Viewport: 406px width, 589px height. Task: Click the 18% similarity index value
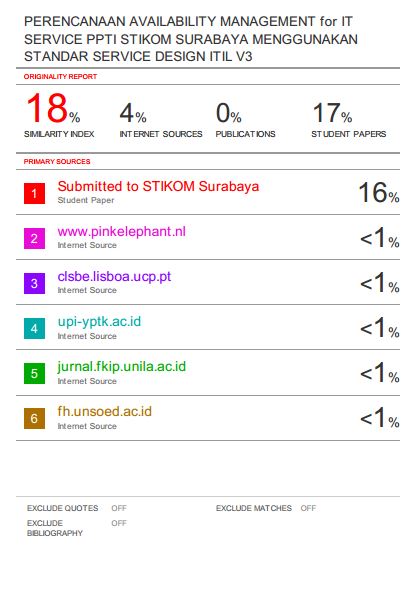pos(53,109)
